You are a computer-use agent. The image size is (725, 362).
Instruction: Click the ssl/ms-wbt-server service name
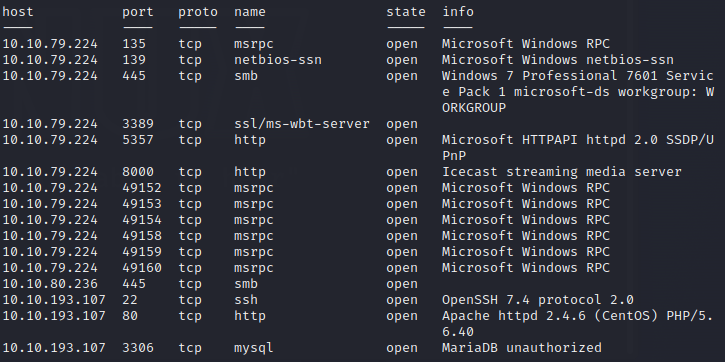pyautogui.click(x=302, y=124)
